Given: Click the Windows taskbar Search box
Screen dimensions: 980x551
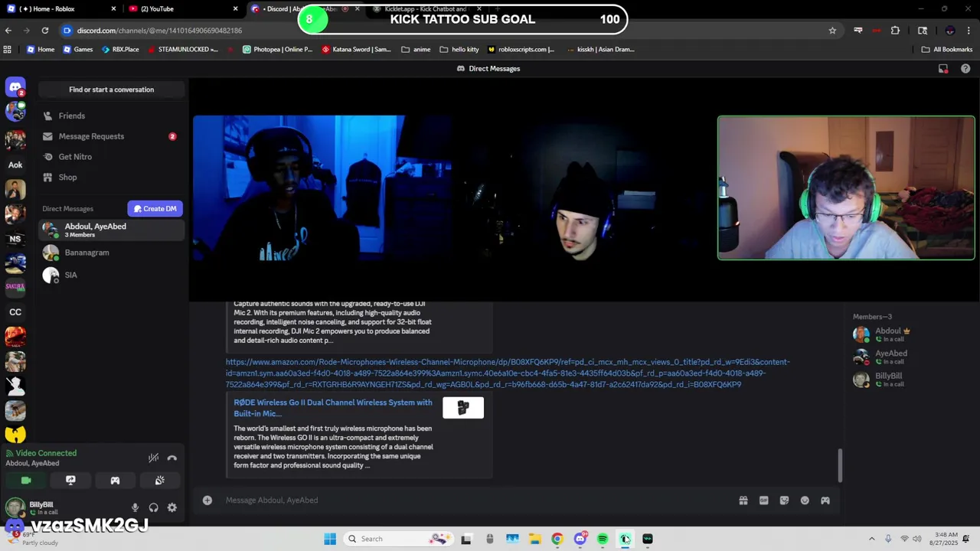Looking at the screenshot, I should [398, 539].
